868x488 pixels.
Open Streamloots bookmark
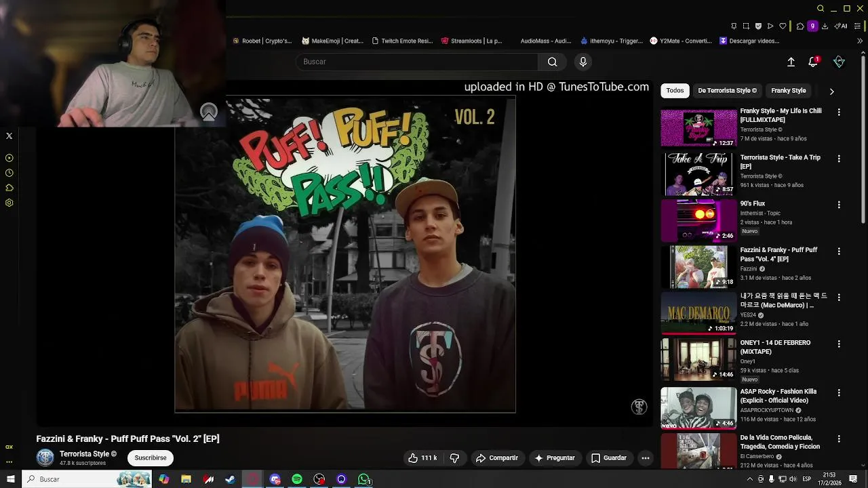click(x=472, y=41)
